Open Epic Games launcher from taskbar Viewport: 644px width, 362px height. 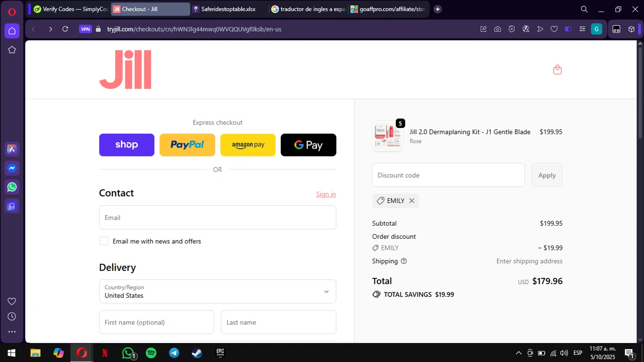point(220,353)
